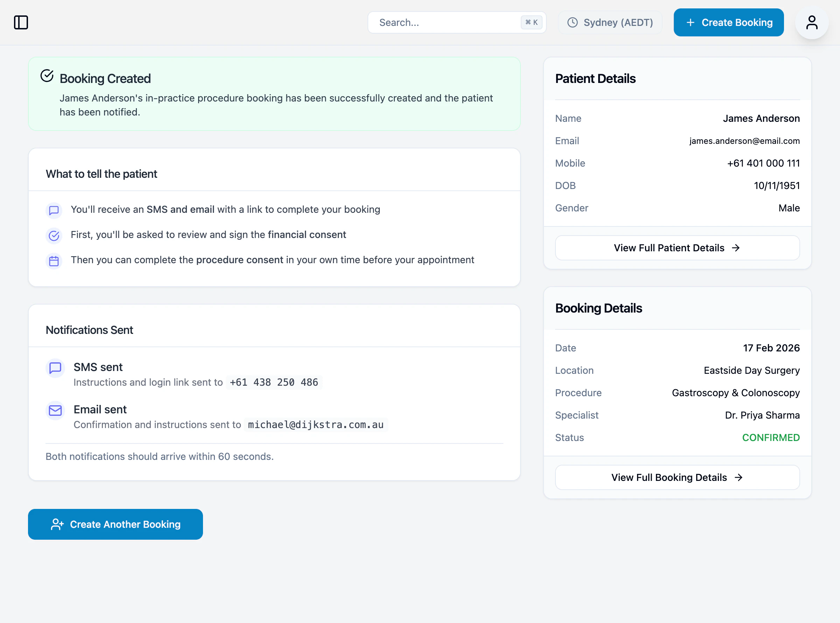This screenshot has height=623, width=840.
Task: Click the clock icon in timezone selector
Action: [x=572, y=23]
